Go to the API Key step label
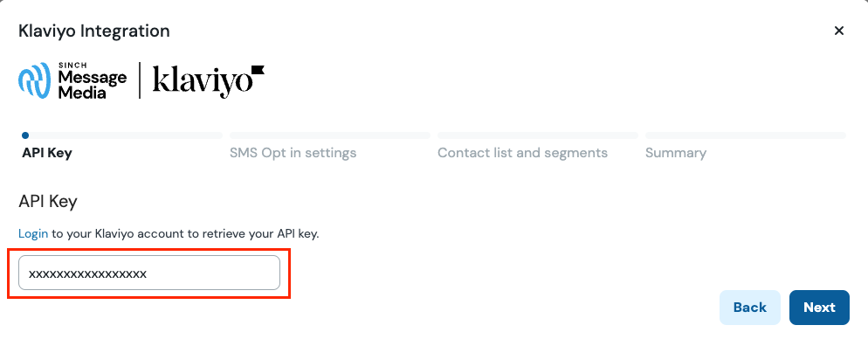This screenshot has width=868, height=346. (x=47, y=153)
